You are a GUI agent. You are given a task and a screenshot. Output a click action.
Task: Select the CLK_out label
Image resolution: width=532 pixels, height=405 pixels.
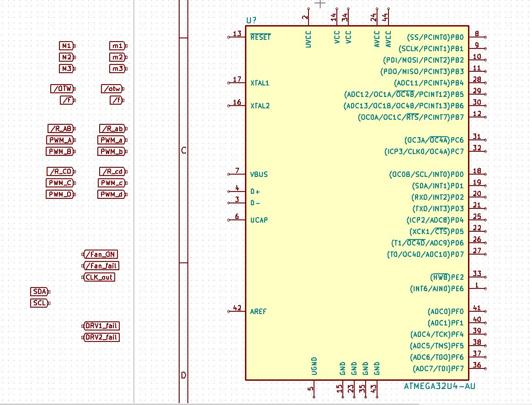click(98, 277)
